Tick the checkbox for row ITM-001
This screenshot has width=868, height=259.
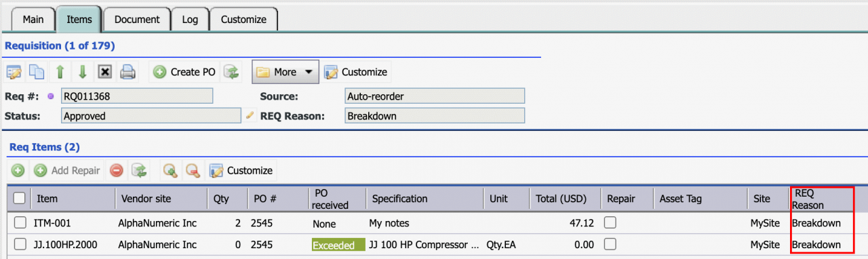point(20,222)
